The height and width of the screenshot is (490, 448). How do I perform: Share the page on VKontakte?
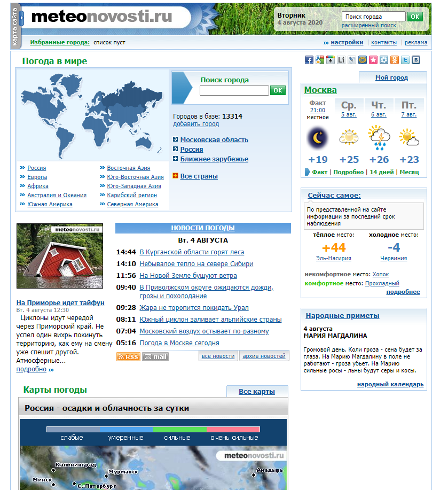click(x=416, y=60)
